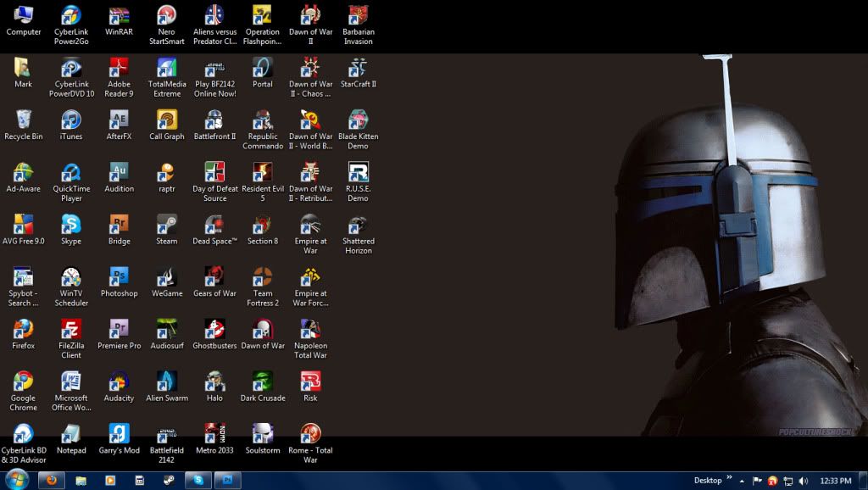Viewport: 868px width, 490px height.
Task: Select the Ad-Aware desktop icon
Action: click(23, 178)
